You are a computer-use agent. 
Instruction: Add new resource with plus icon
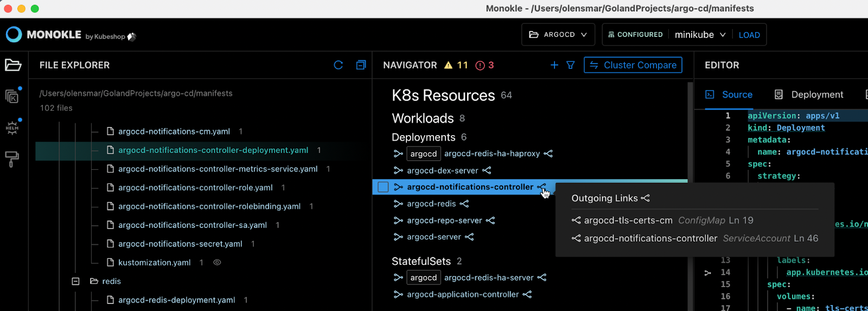554,65
